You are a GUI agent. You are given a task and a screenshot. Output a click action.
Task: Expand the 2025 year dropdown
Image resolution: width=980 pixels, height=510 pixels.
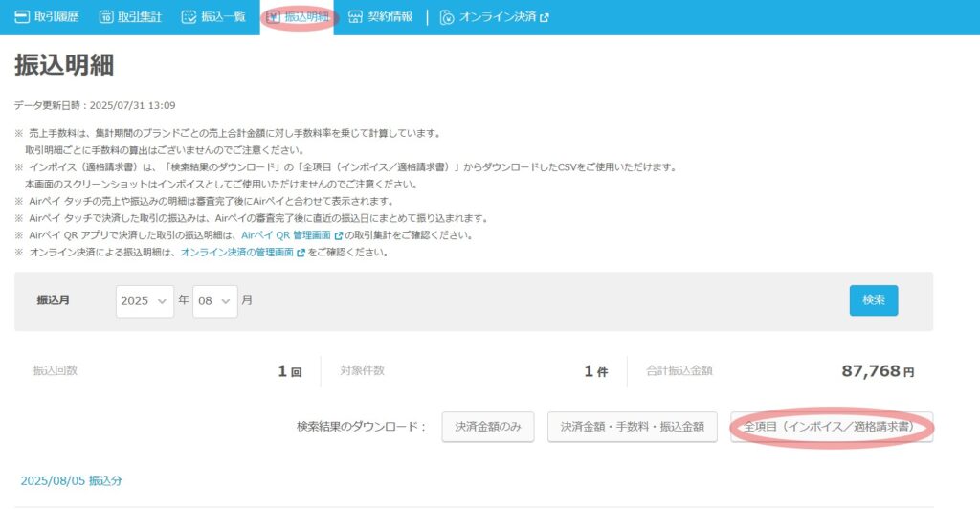pyautogui.click(x=145, y=300)
